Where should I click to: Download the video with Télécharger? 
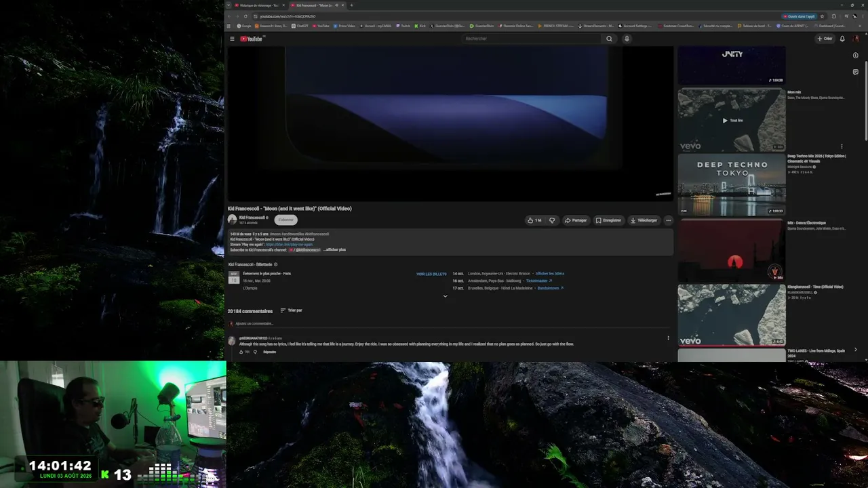coord(644,220)
